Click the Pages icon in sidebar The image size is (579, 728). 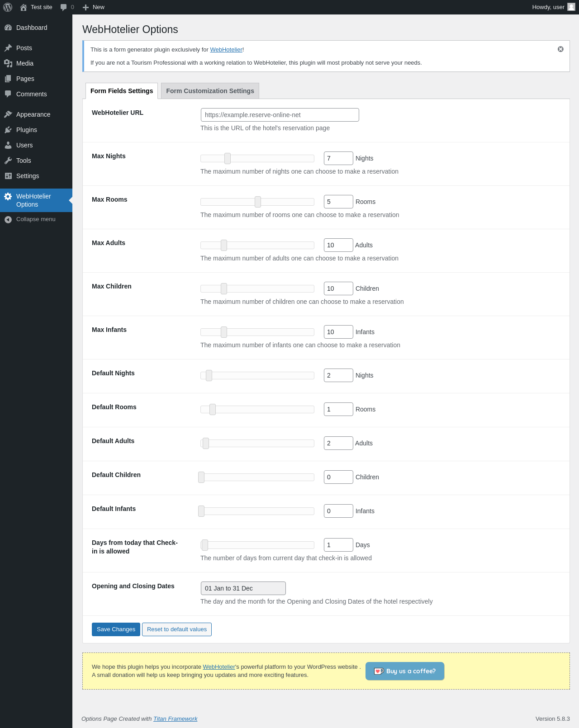tap(8, 79)
